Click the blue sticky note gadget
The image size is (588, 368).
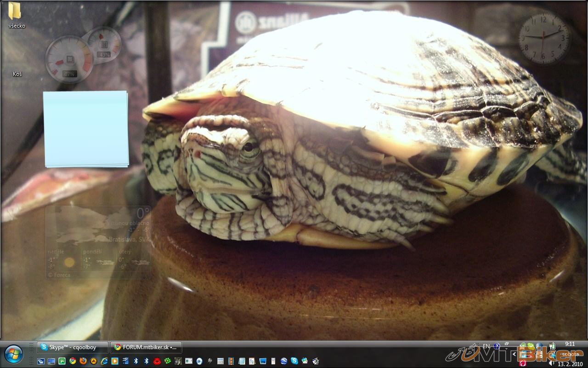point(86,128)
